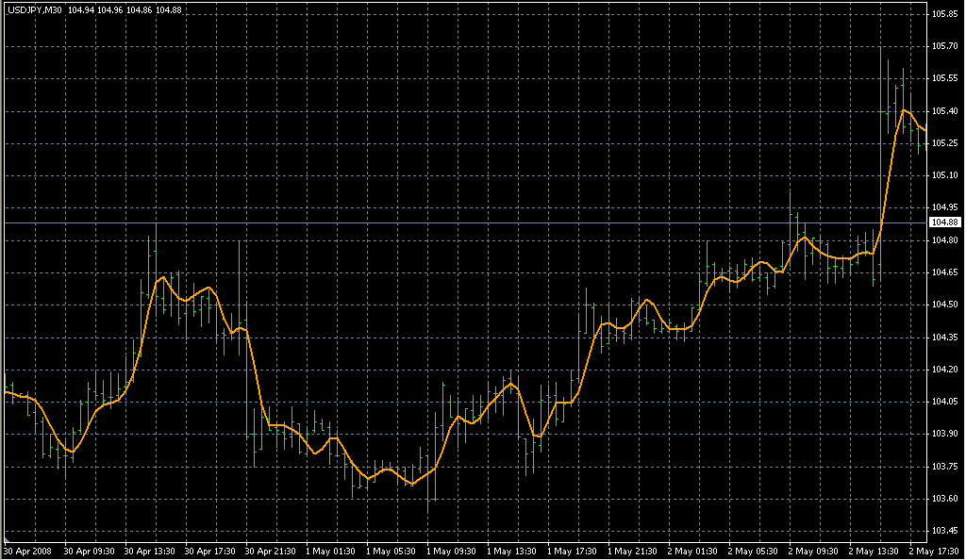The image size is (966, 560).
Task: Click the 104.88 current price tag
Action: point(943,222)
